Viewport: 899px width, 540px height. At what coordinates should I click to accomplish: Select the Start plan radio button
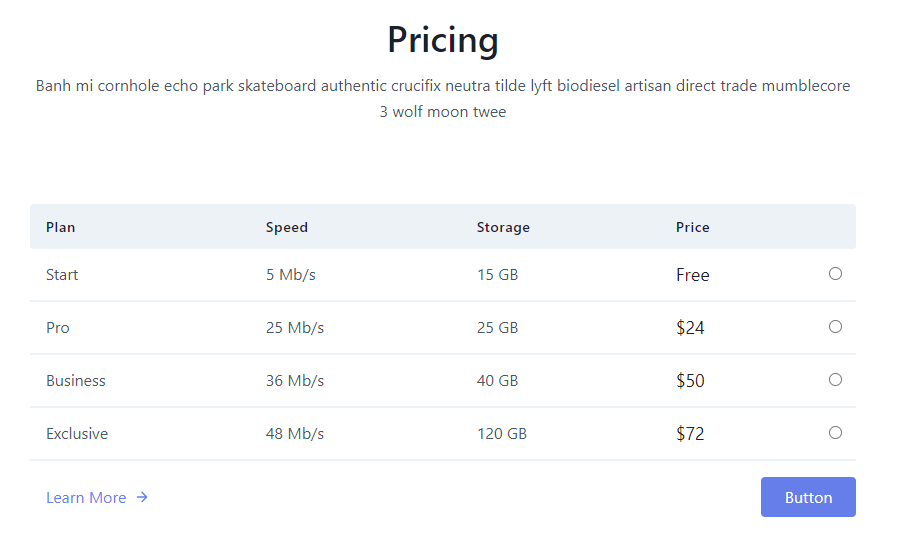coord(835,274)
